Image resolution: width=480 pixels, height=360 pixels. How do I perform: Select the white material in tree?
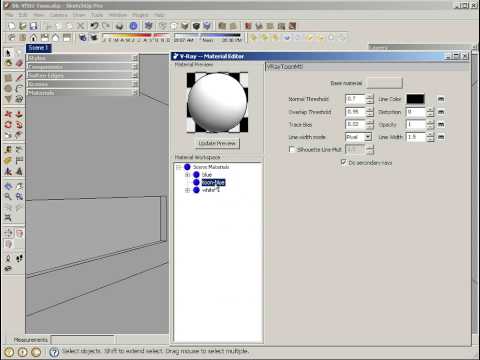tap(209, 190)
